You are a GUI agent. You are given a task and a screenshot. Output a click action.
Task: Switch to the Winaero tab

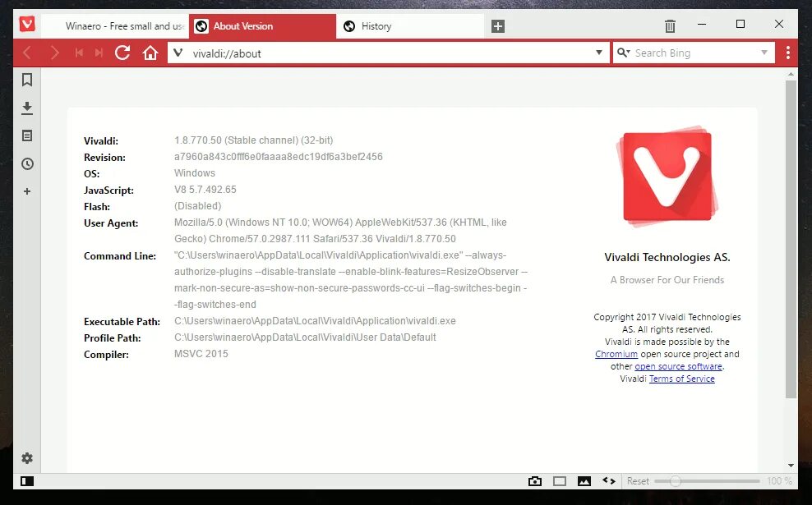click(x=115, y=26)
